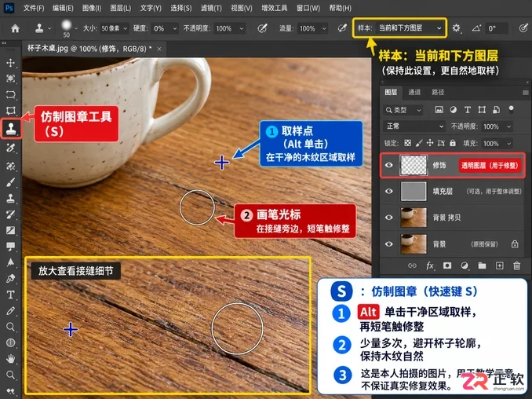Select the Crop tool
This screenshot has height=399, width=532.
click(10, 111)
